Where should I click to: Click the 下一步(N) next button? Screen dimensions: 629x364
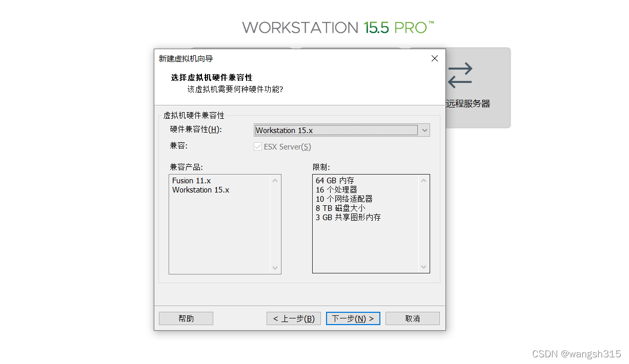[x=353, y=318]
